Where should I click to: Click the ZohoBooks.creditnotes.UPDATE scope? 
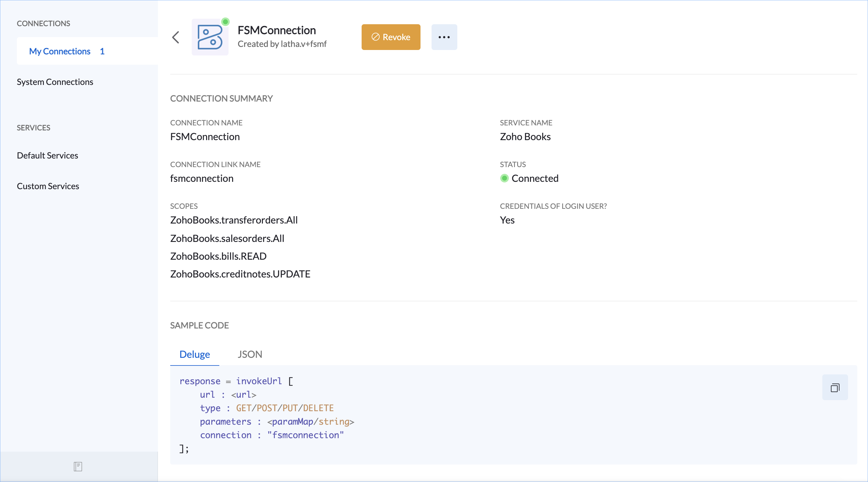pos(240,274)
